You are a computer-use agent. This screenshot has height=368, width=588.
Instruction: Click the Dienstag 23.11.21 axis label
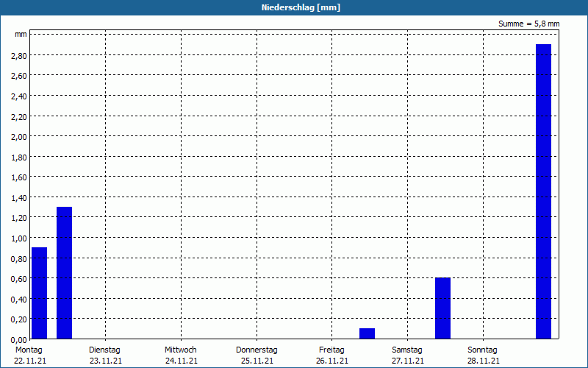click(x=105, y=355)
